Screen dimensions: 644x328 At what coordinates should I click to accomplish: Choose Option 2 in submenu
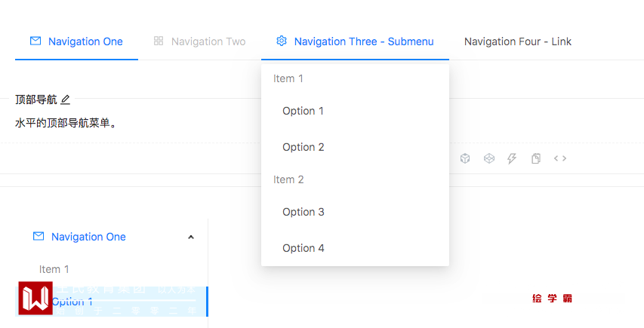(x=303, y=147)
